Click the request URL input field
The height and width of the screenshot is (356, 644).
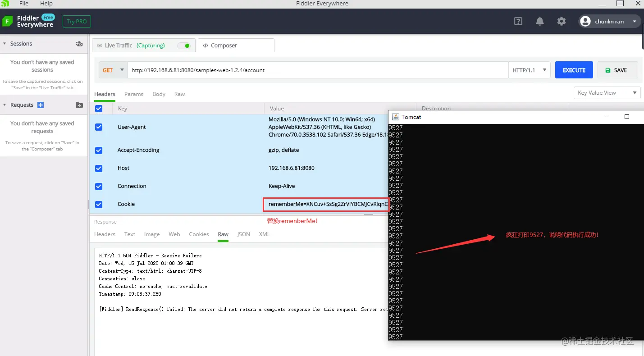coord(318,70)
